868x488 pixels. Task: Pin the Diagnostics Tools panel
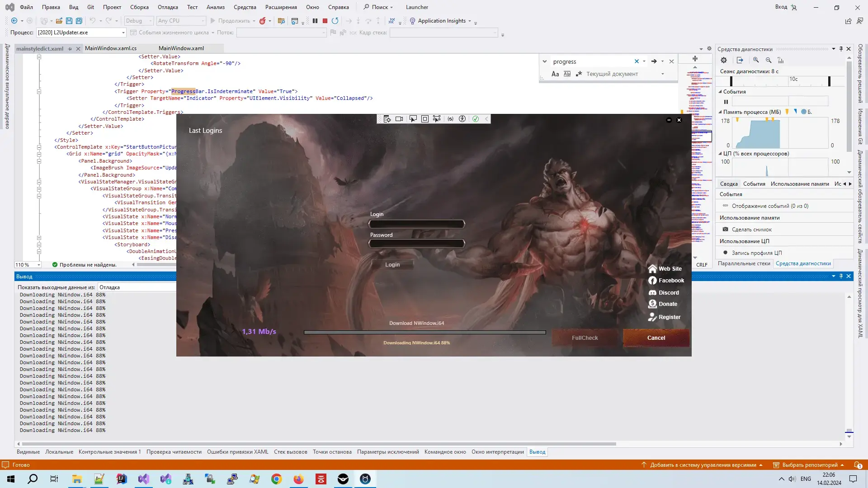coord(841,49)
